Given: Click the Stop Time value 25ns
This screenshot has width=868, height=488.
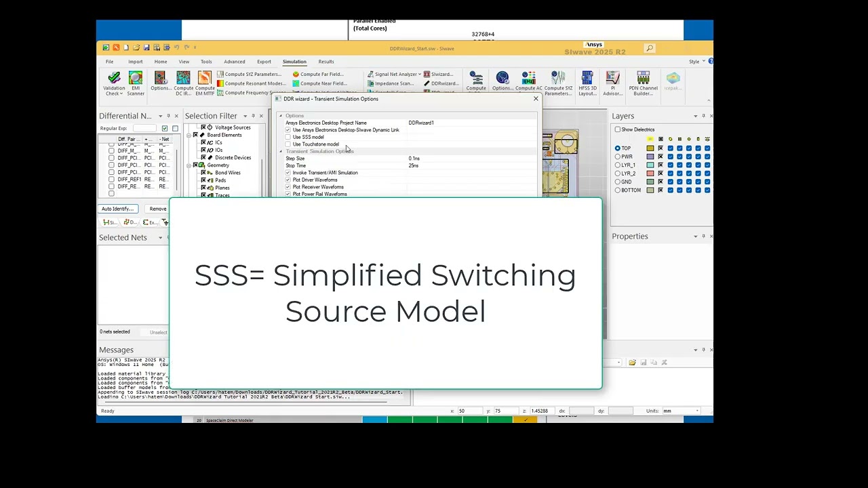Looking at the screenshot, I should click(x=414, y=165).
